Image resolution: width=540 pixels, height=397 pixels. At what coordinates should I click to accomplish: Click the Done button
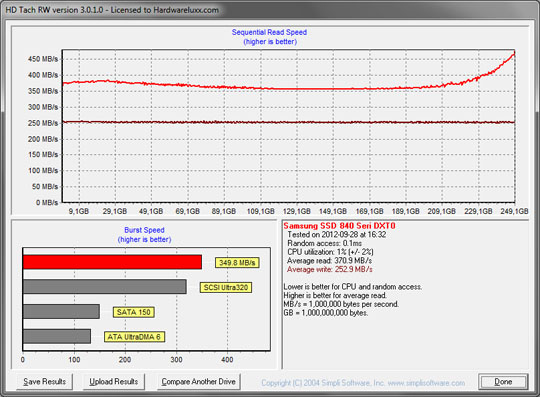(x=503, y=382)
